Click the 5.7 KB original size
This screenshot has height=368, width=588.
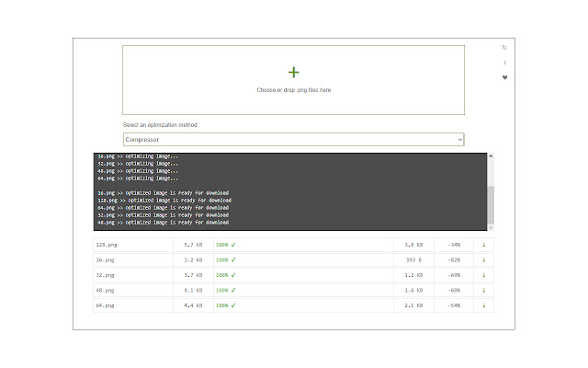click(x=193, y=245)
